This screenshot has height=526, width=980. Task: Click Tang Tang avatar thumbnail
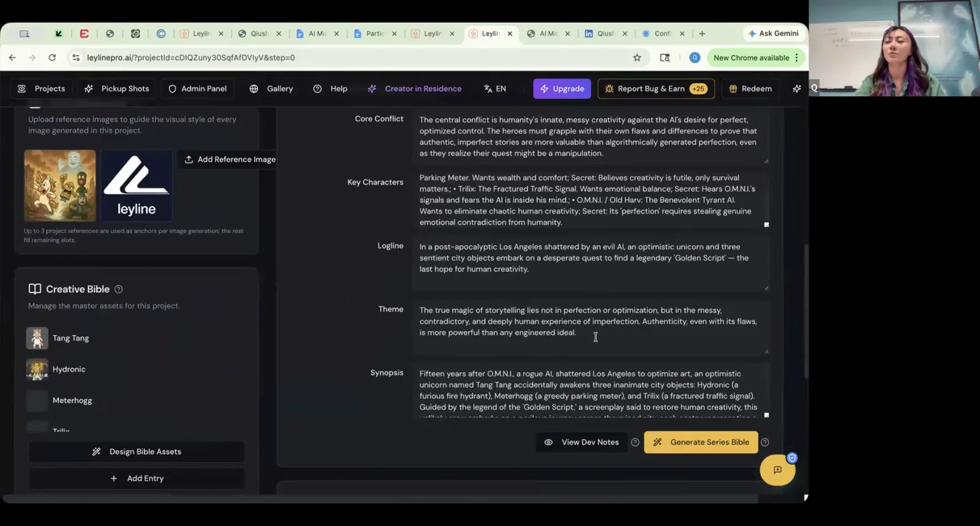(x=37, y=338)
